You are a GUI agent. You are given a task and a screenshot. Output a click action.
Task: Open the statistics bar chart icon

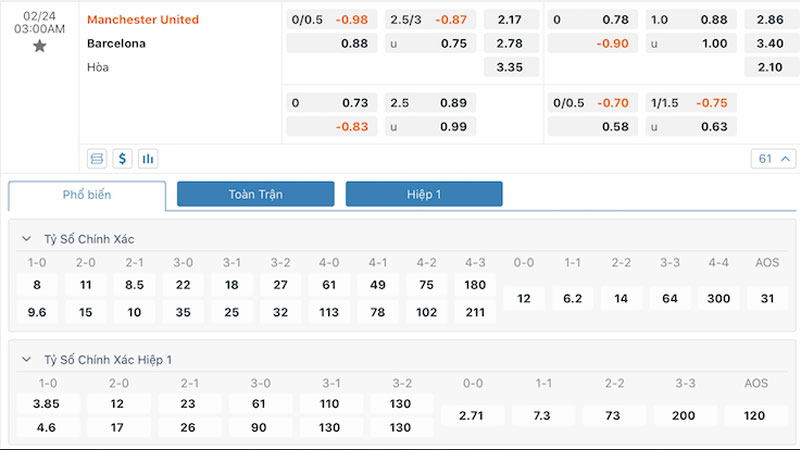(x=148, y=159)
